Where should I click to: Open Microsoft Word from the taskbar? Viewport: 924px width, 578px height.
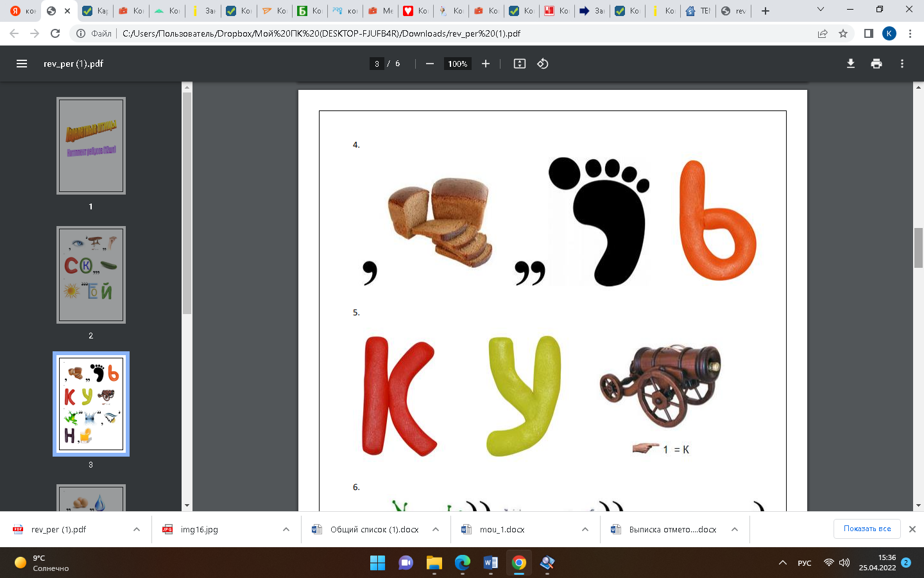coord(490,563)
